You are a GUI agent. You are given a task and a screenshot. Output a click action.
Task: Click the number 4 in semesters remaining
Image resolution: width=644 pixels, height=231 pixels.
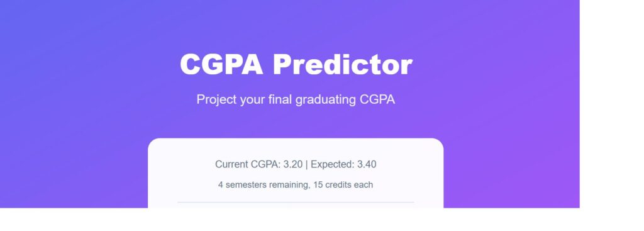[221, 185]
